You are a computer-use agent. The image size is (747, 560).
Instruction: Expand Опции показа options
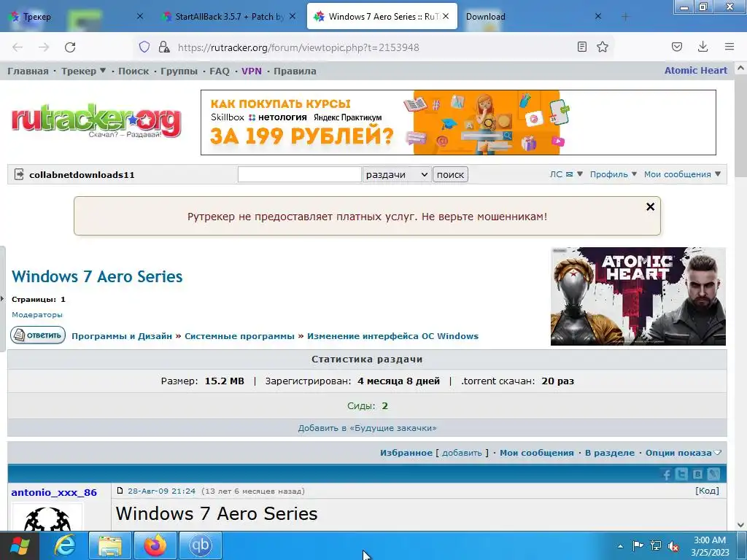tap(683, 453)
